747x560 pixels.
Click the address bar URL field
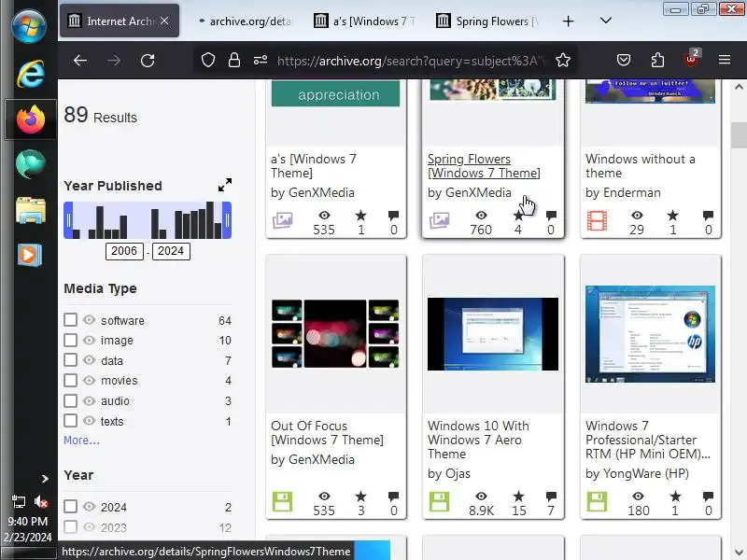tap(412, 61)
